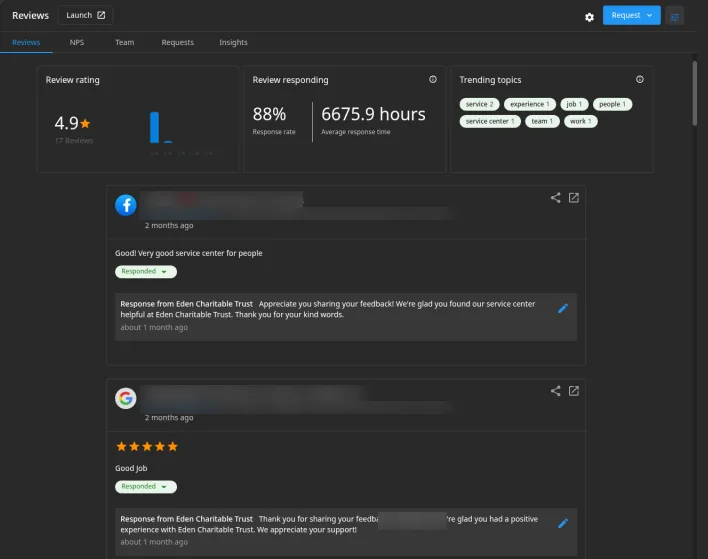Select the 'team 1' topic chip
This screenshot has width=708, height=559.
pyautogui.click(x=542, y=121)
